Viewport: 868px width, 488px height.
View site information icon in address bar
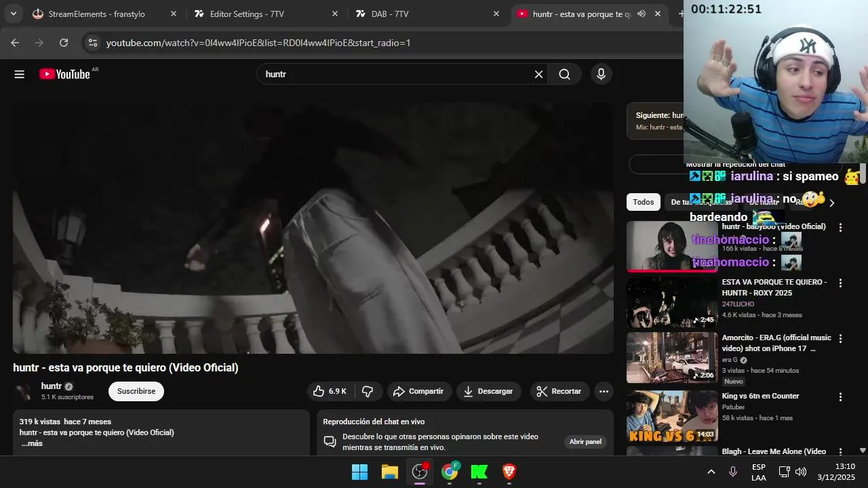pos(93,43)
